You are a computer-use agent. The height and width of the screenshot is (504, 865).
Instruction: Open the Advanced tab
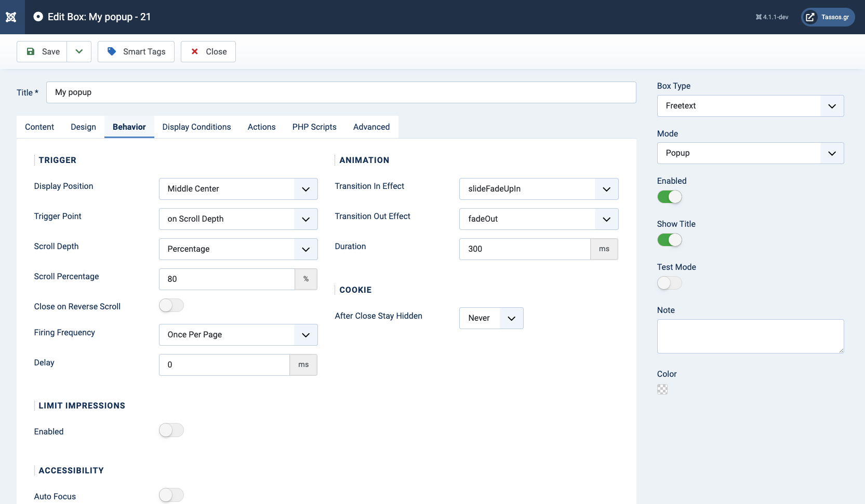[371, 127]
